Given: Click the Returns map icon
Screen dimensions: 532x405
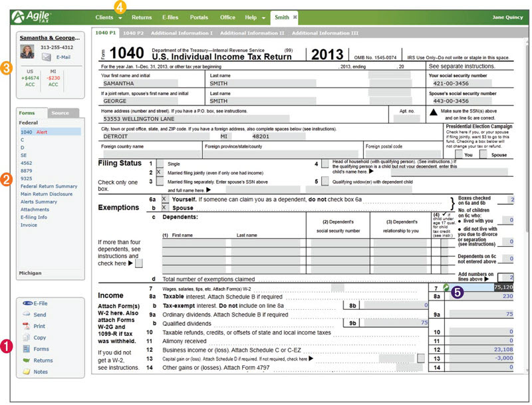Looking at the screenshot, I should coord(27,360).
